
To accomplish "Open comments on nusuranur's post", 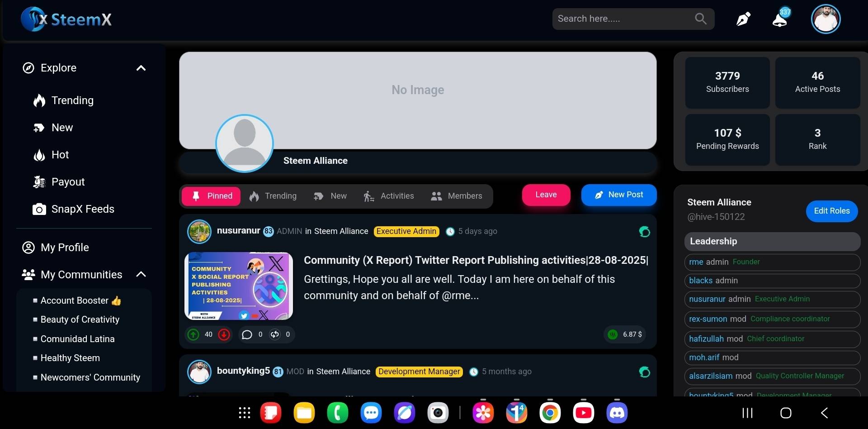I will (247, 334).
